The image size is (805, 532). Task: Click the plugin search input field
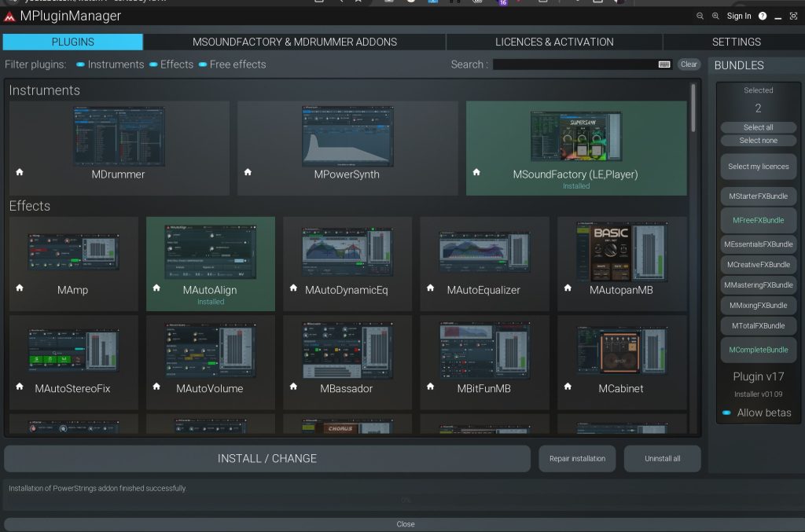(574, 64)
